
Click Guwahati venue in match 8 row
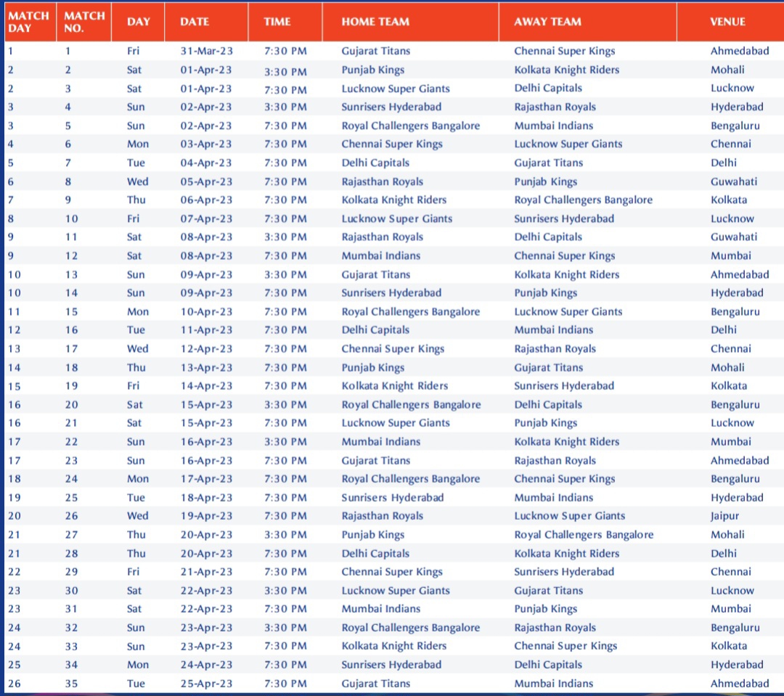click(733, 181)
